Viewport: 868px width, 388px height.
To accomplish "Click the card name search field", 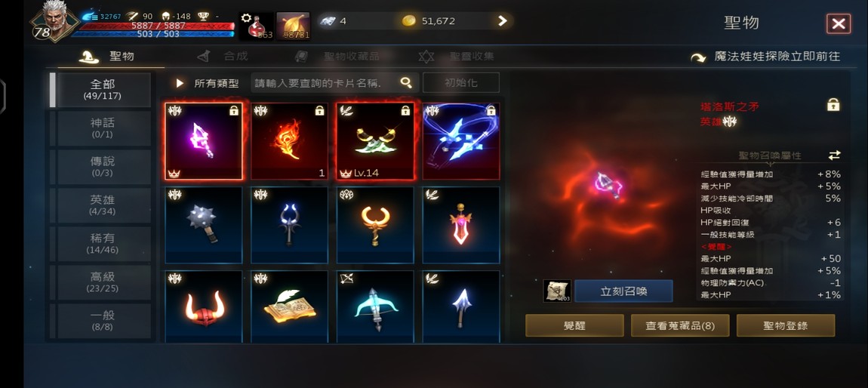I will (x=326, y=83).
